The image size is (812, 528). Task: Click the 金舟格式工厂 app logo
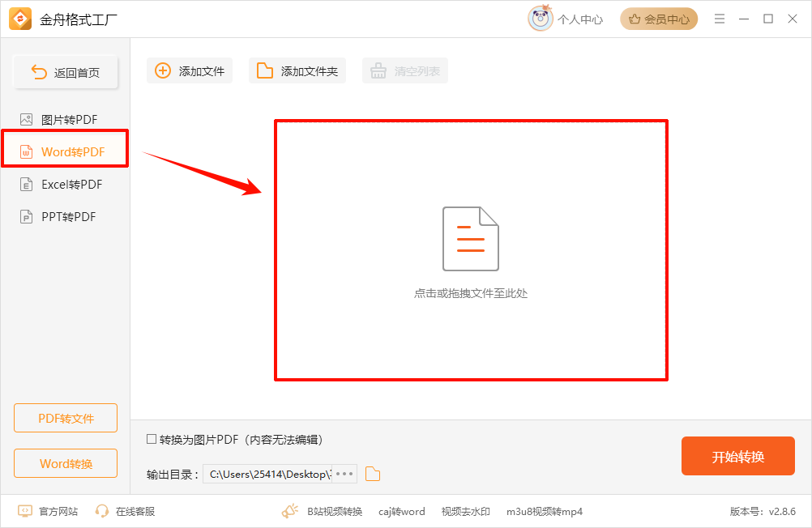pyautogui.click(x=18, y=19)
